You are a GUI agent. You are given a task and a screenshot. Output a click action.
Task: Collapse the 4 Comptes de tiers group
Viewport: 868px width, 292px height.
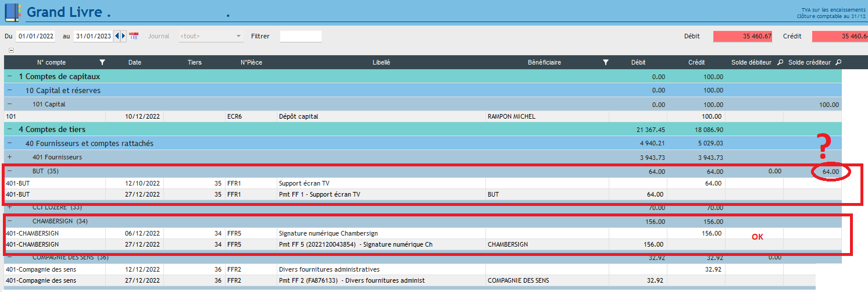click(9, 129)
